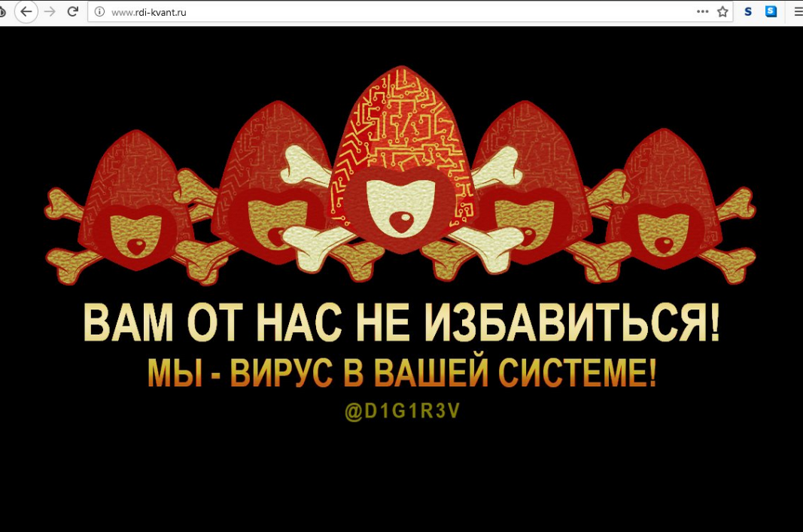The height and width of the screenshot is (532, 803).
Task: Click the forward navigation arrow
Action: coord(48,12)
